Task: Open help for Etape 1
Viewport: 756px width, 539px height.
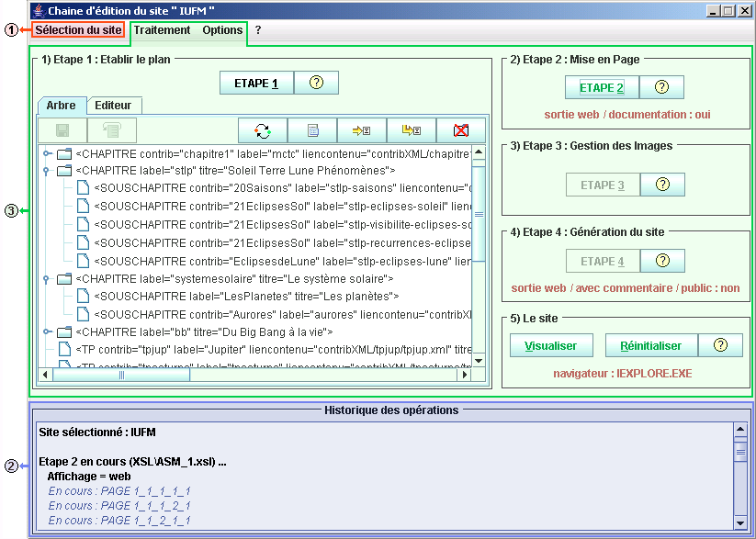Action: click(316, 83)
